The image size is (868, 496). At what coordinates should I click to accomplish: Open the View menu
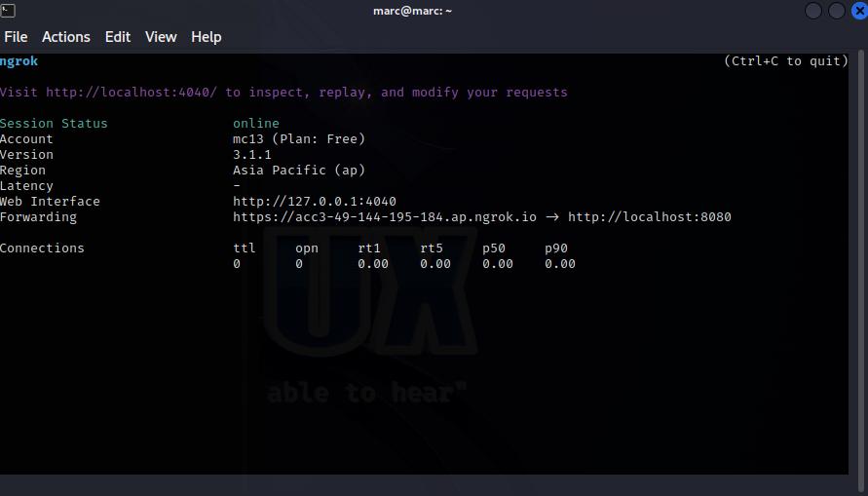coord(161,37)
